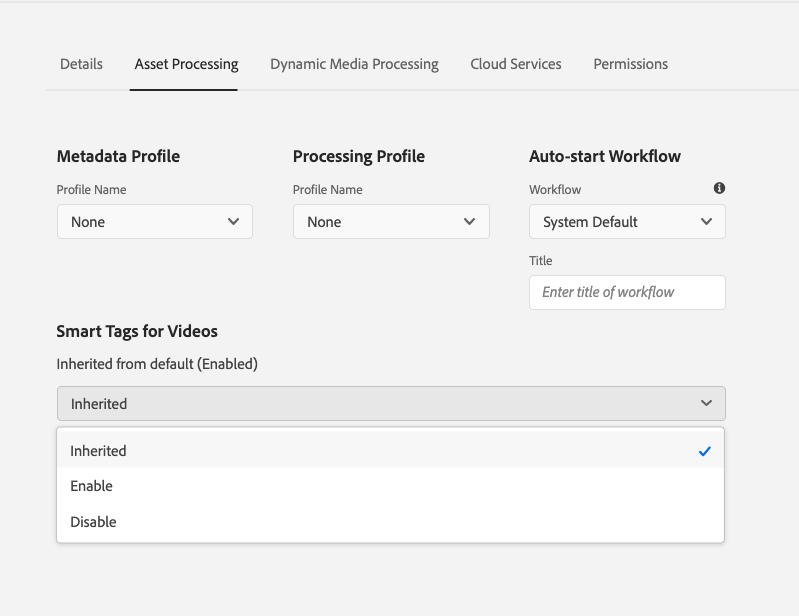Go to the Cloud Services tab
This screenshot has height=616, width=799.
[x=516, y=64]
